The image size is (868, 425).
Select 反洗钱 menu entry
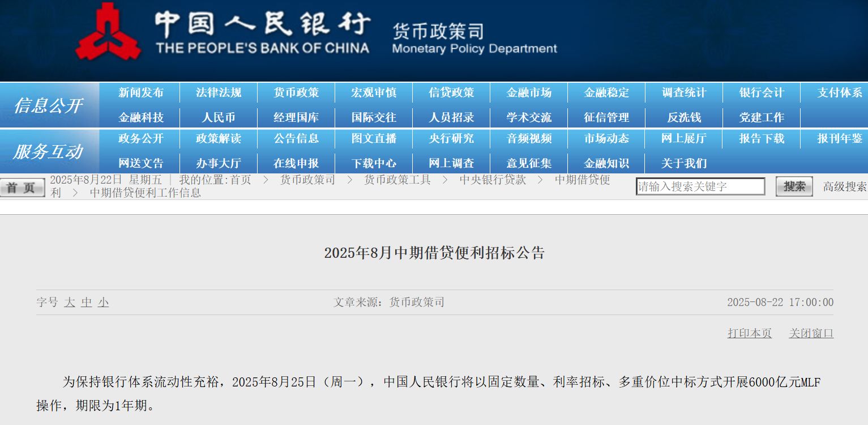click(x=684, y=118)
